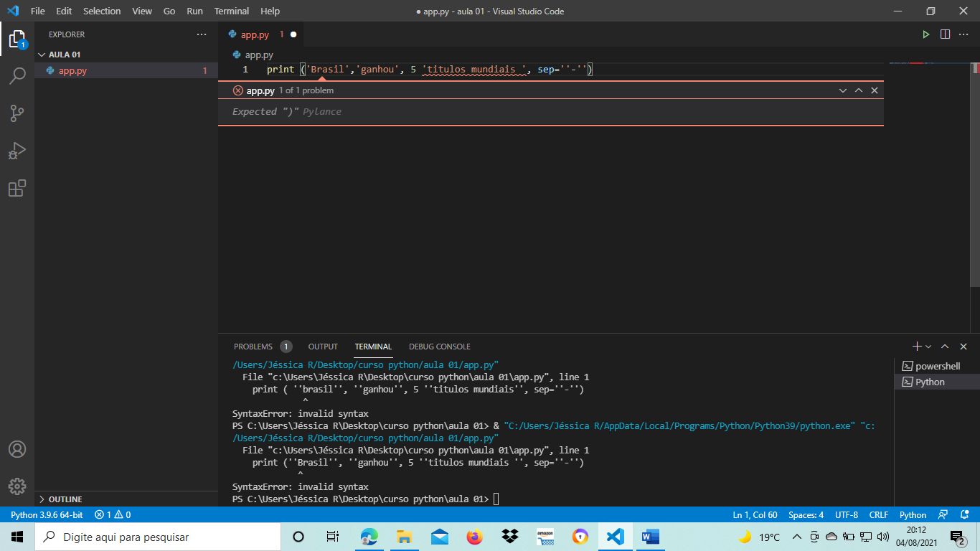Run Python file with the play icon
The width and height of the screenshot is (980, 551).
tap(926, 34)
